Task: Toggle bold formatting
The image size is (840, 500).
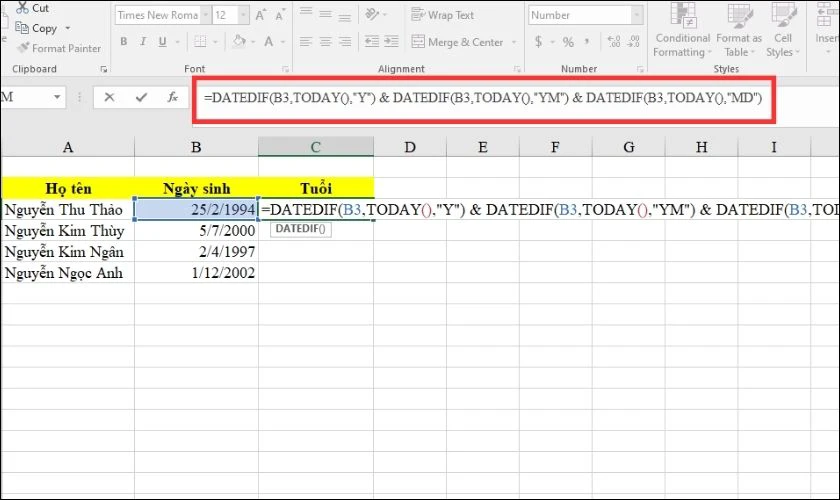Action: 124,41
